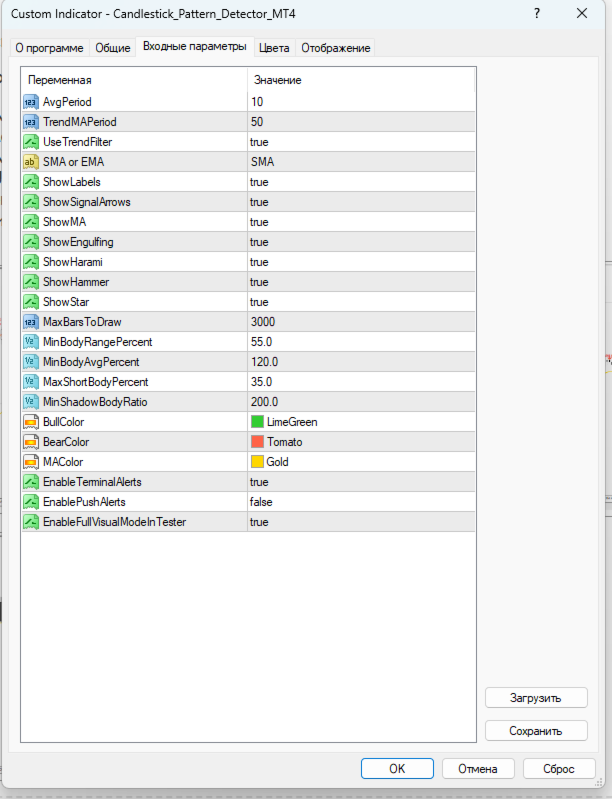The width and height of the screenshot is (612, 799).
Task: Click the LimeGreen color swatch
Action: [x=257, y=422]
